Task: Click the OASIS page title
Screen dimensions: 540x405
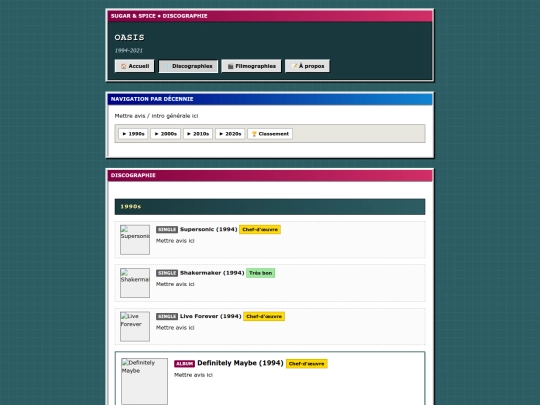Action: click(x=129, y=37)
